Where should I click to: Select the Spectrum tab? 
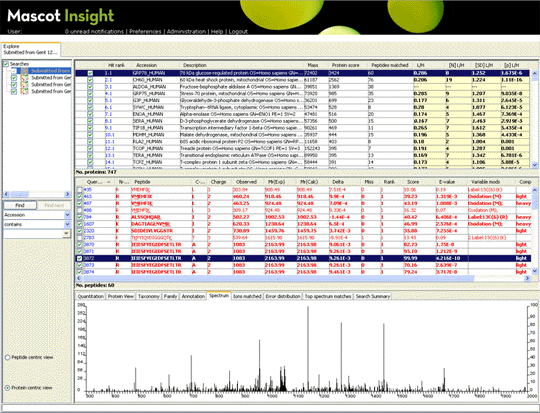click(x=219, y=296)
